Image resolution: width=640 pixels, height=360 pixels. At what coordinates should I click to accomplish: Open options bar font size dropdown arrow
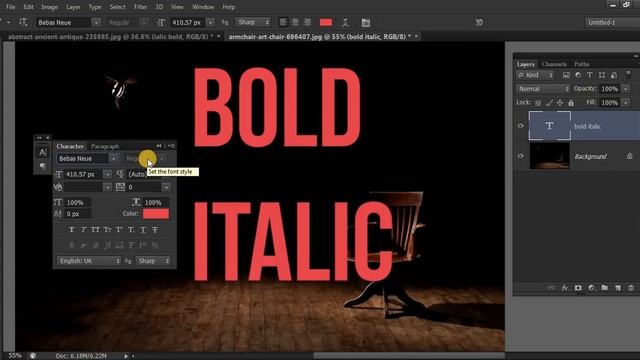point(210,22)
